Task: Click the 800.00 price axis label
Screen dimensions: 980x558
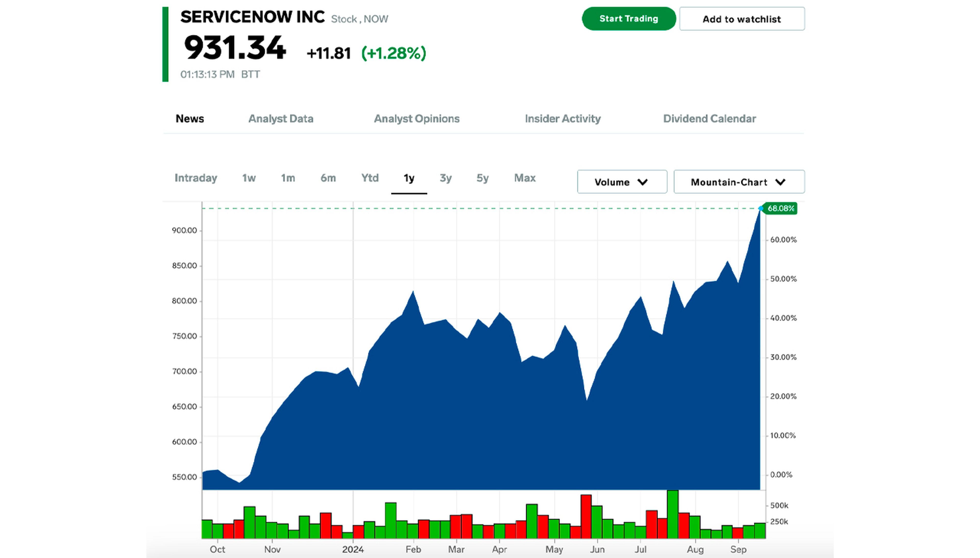Action: click(184, 301)
